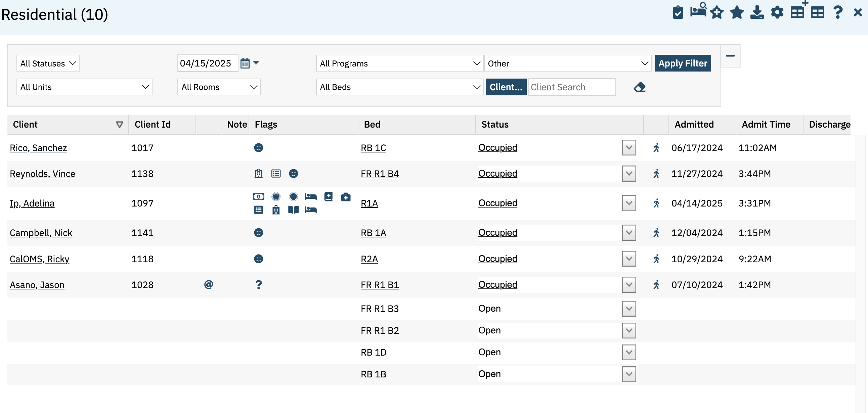Screen dimensions: 868x413
Task: Open settings gear icon in header
Action: (x=777, y=13)
